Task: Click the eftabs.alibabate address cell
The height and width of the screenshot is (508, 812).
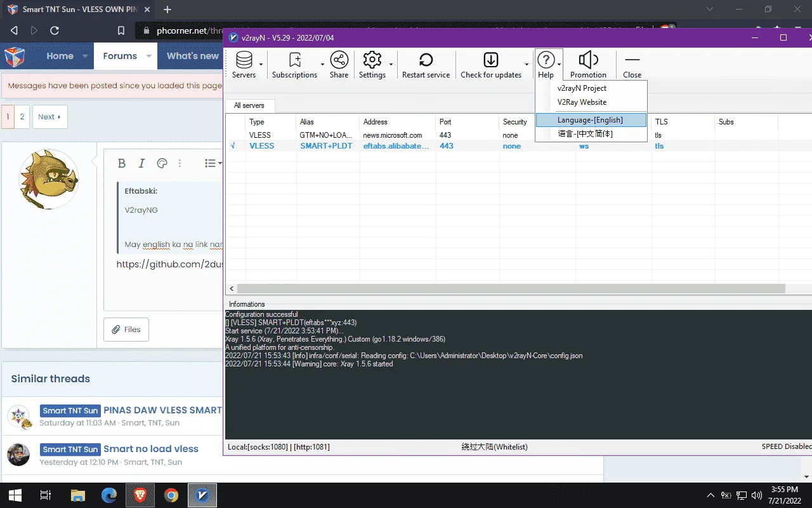Action: [x=396, y=146]
